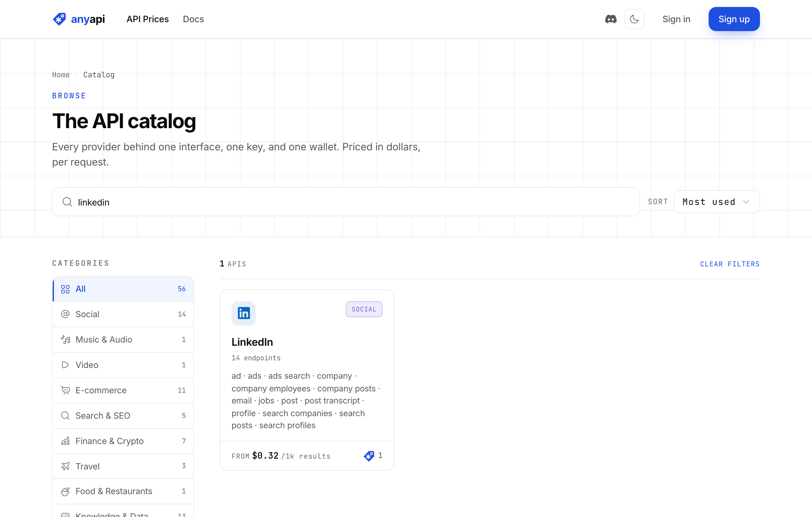The image size is (812, 517).
Task: Click the Sign up button
Action: [x=734, y=19]
